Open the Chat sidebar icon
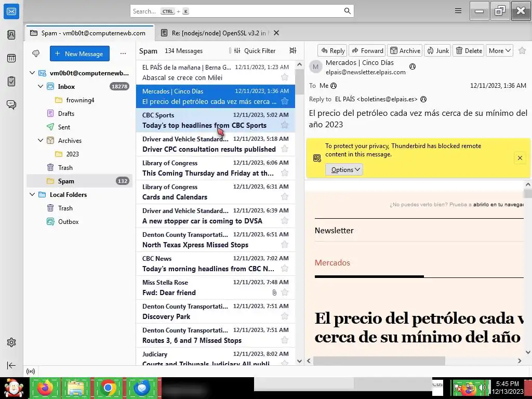 click(x=11, y=104)
